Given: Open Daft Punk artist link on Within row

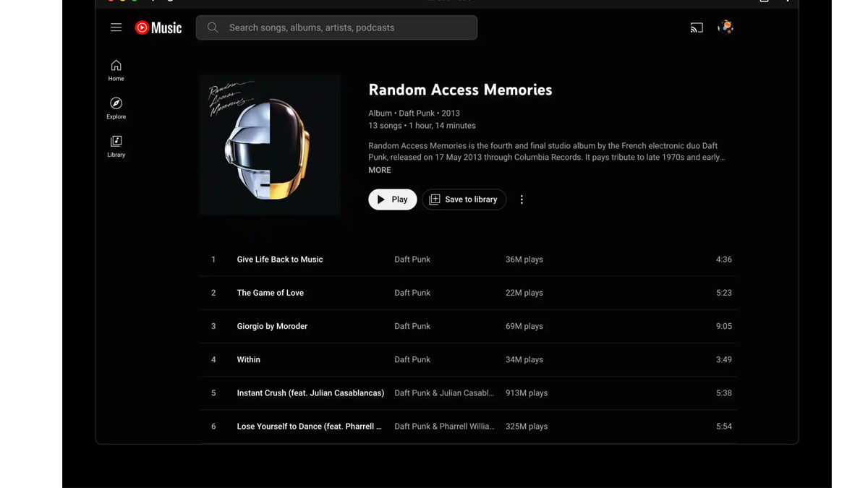Looking at the screenshot, I should [412, 359].
